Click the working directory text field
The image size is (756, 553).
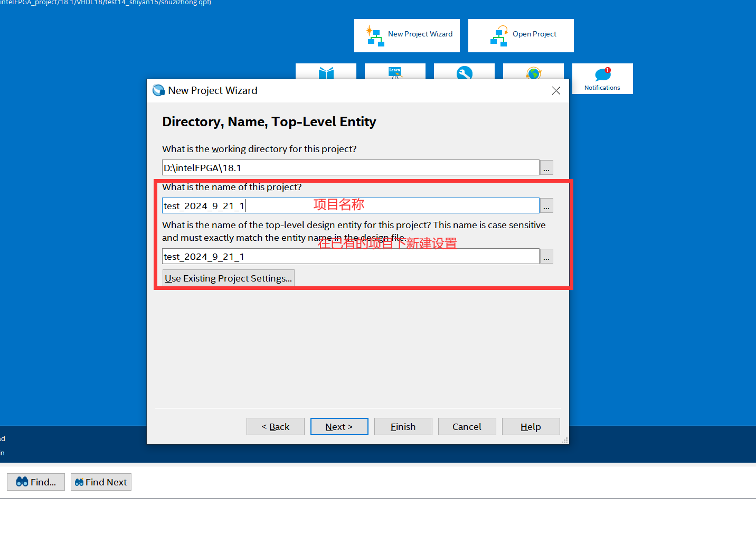click(350, 168)
